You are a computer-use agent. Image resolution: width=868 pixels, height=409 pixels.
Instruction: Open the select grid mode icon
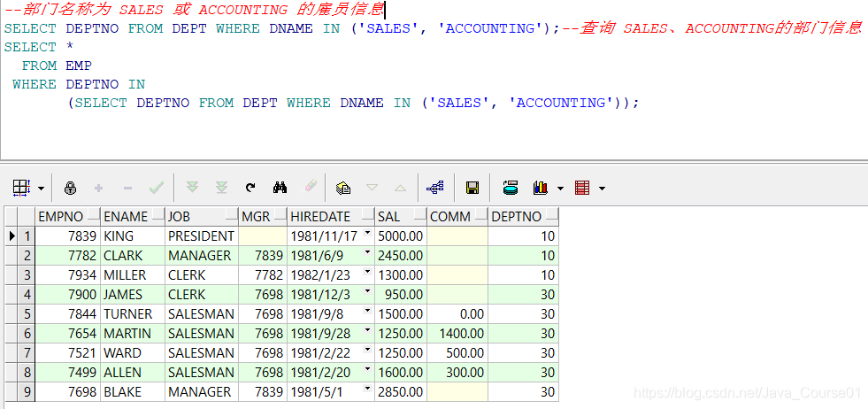(x=21, y=188)
